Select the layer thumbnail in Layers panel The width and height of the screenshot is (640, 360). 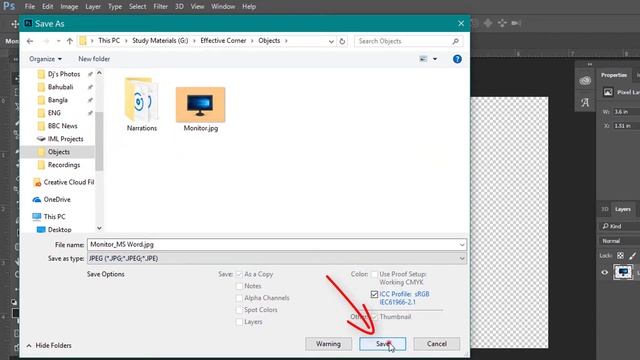tap(623, 272)
